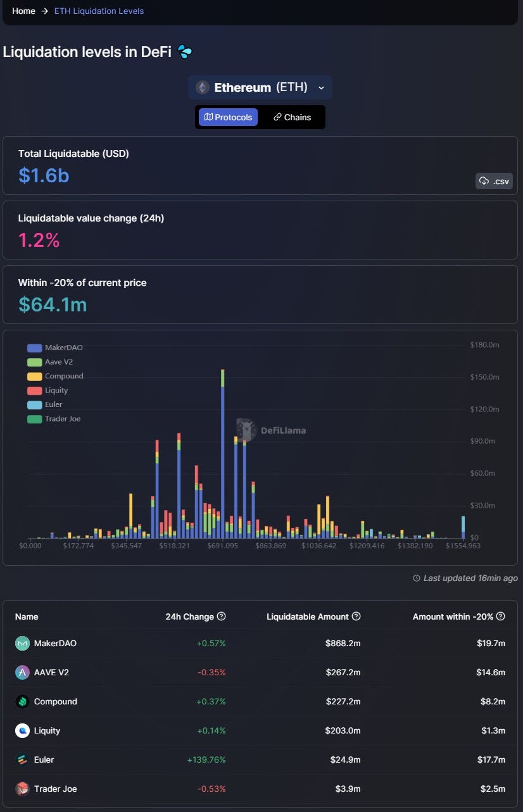Screen dimensions: 523x812
Task: Click MakerDAO's $868.2m liquidatable amount
Action: click(343, 644)
